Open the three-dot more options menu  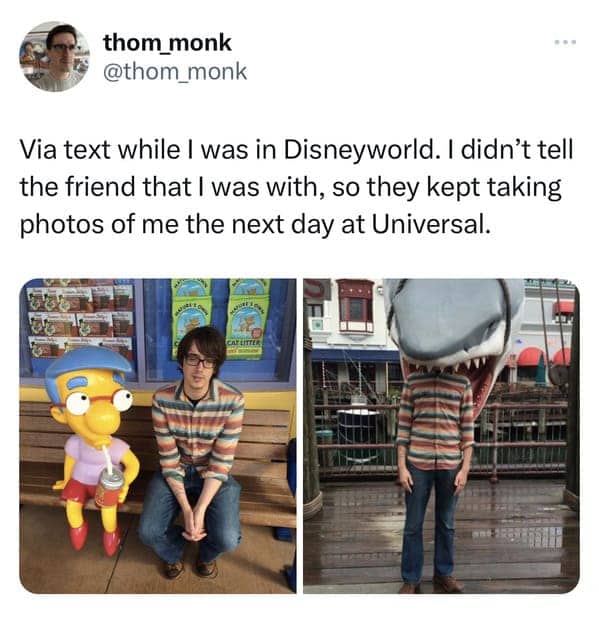(565, 41)
